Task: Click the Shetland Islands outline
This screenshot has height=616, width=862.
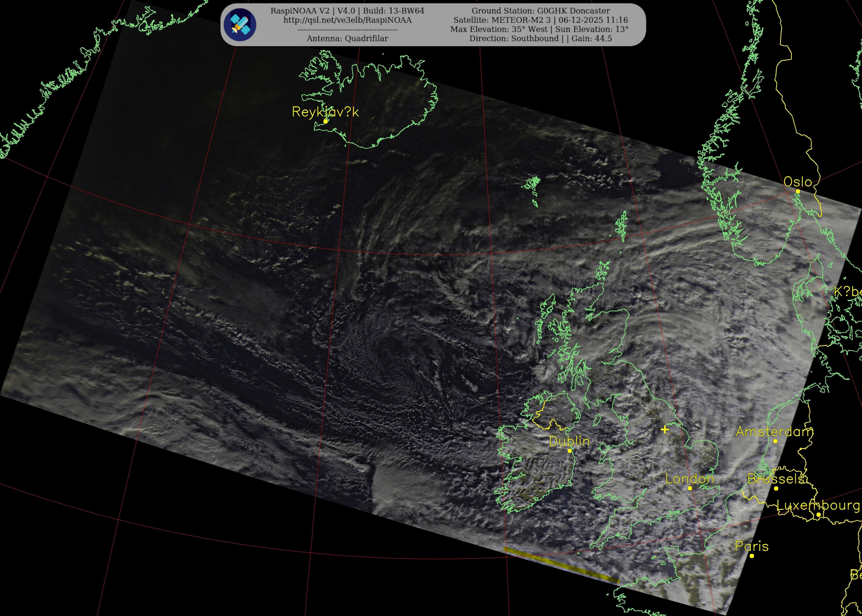Action: (621, 226)
